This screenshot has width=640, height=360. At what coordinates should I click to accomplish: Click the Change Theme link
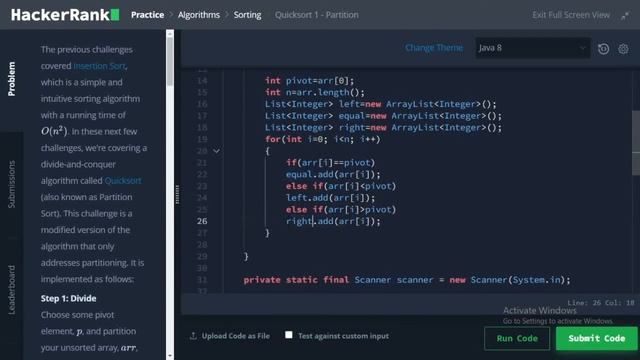pyautogui.click(x=434, y=48)
